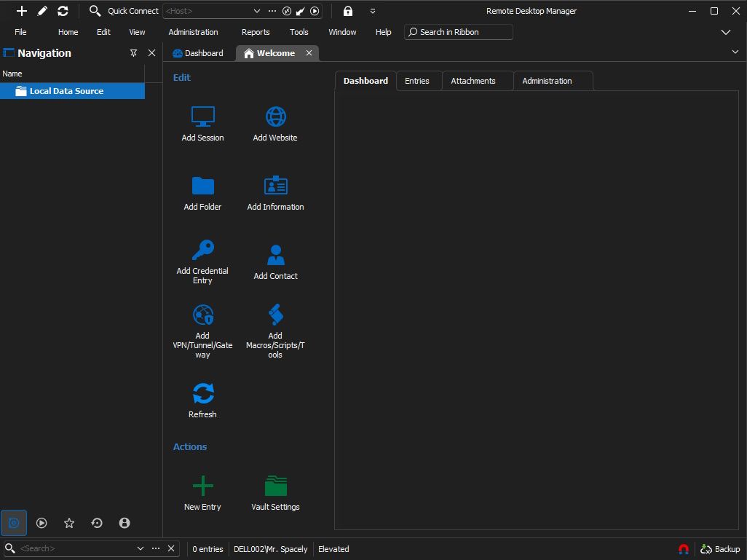Click Add Website
The width and height of the screenshot is (747, 560).
tap(275, 124)
